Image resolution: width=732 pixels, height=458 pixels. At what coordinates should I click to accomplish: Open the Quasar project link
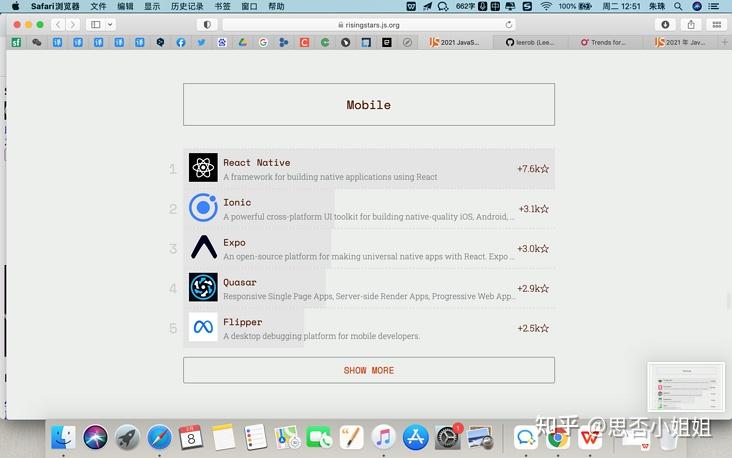[x=239, y=282]
